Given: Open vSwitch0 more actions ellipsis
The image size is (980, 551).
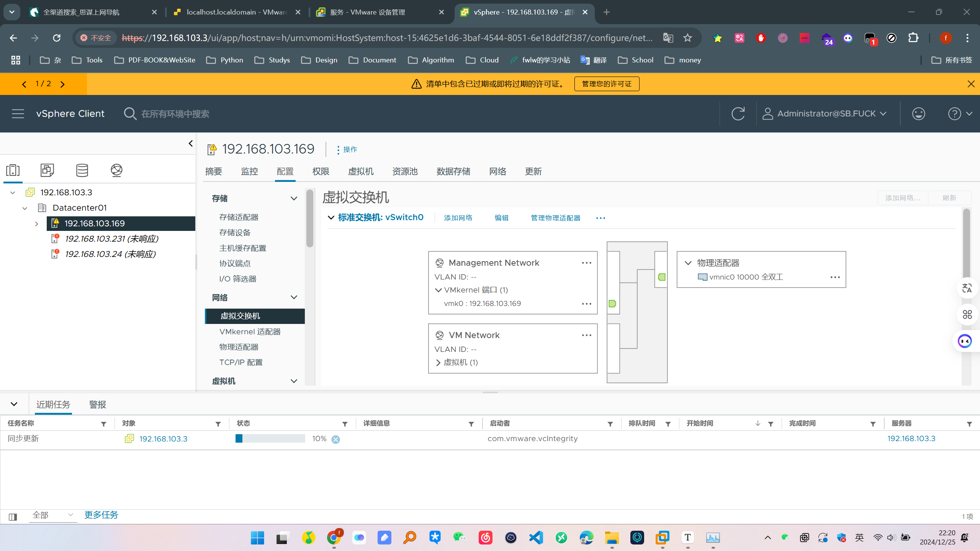Looking at the screenshot, I should (x=600, y=218).
